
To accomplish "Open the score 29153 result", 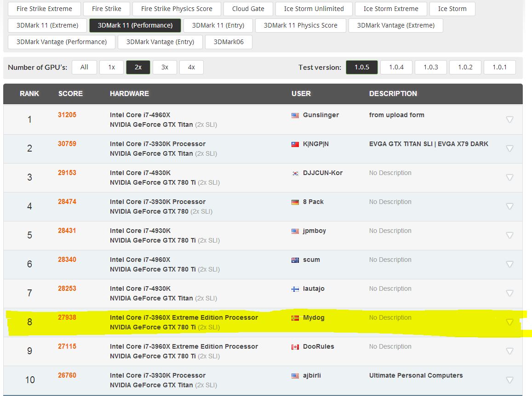I will pyautogui.click(x=67, y=173).
